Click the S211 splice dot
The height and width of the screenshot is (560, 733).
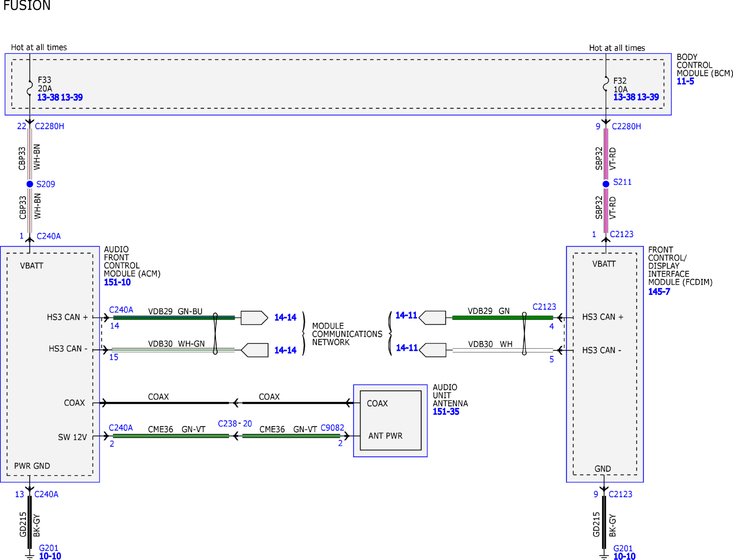tap(606, 184)
